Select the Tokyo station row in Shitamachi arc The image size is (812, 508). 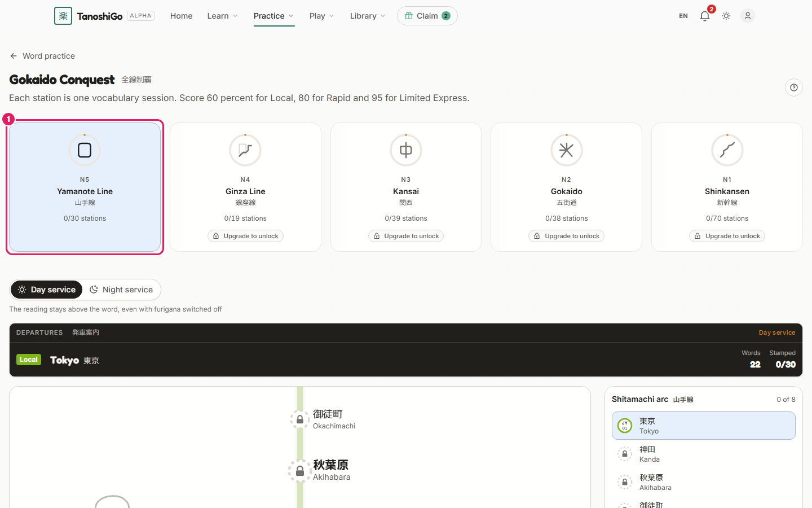click(704, 426)
